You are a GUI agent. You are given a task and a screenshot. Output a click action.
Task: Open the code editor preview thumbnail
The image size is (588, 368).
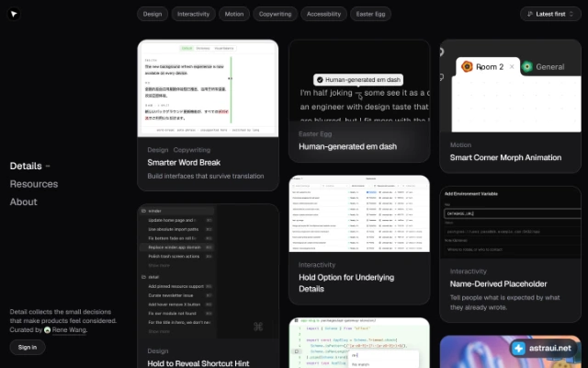[x=359, y=343]
